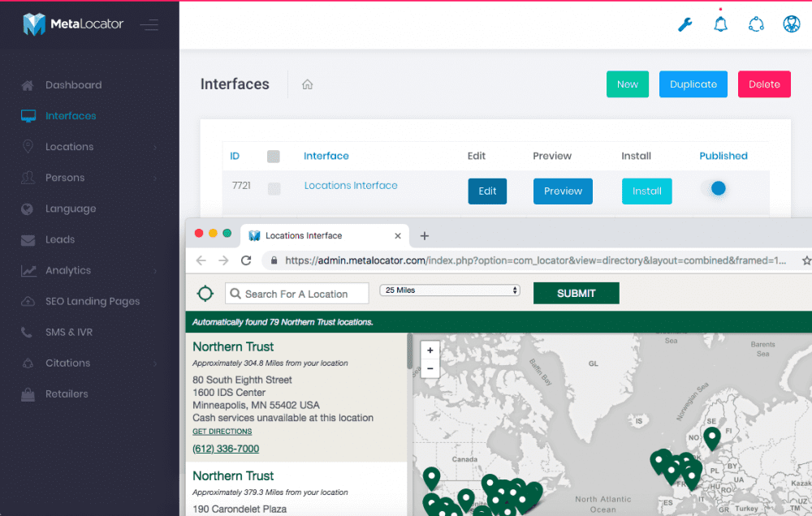Click the browser address bar URL
This screenshot has width=812, height=516.
[535, 260]
